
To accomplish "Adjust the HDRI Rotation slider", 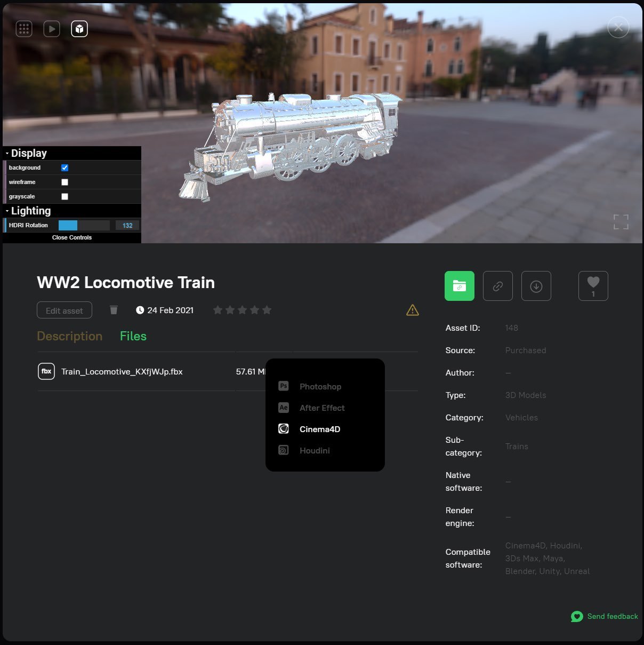I will tap(84, 225).
